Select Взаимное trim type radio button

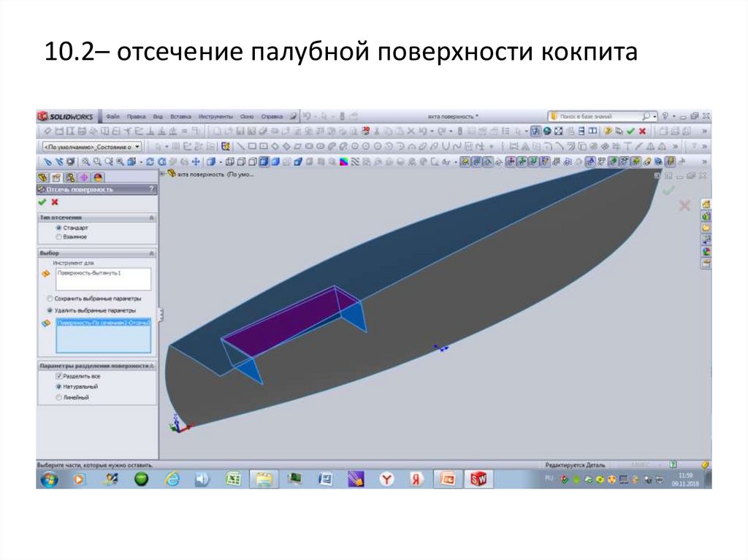(x=59, y=237)
